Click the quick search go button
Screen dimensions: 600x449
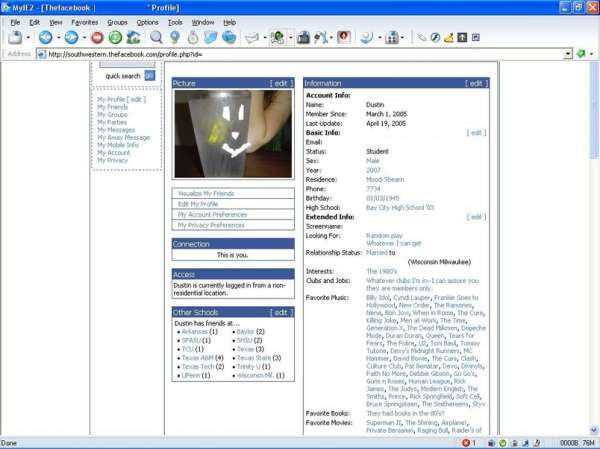(x=149, y=75)
